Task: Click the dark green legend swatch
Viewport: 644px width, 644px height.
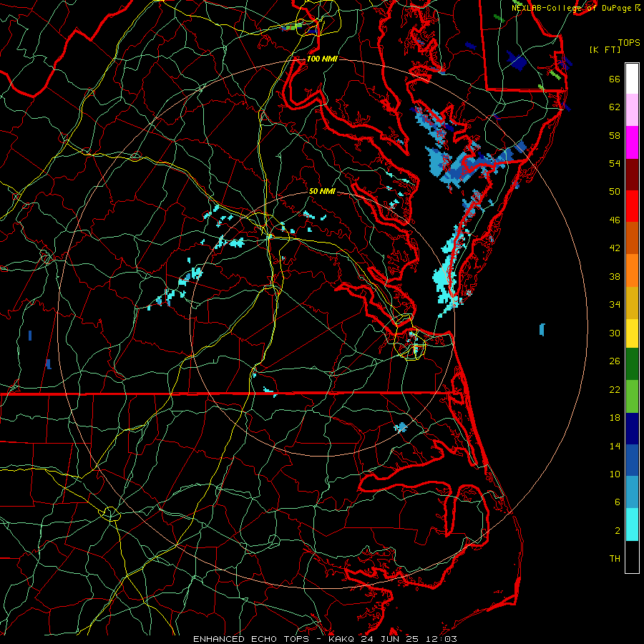Action: click(x=632, y=364)
